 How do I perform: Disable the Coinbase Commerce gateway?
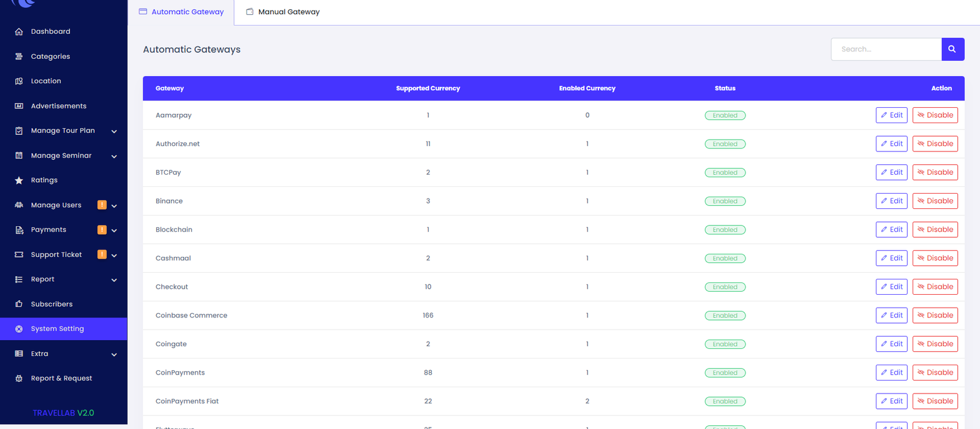pos(935,316)
